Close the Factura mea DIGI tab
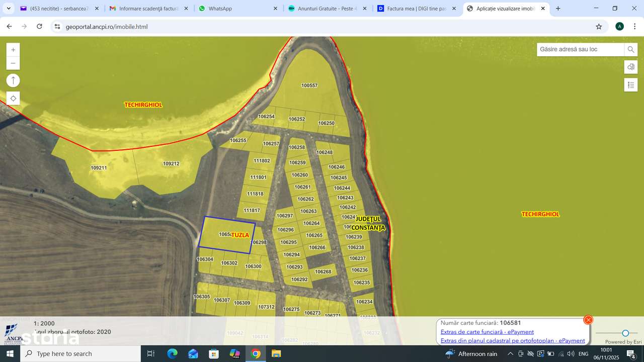 point(454,9)
